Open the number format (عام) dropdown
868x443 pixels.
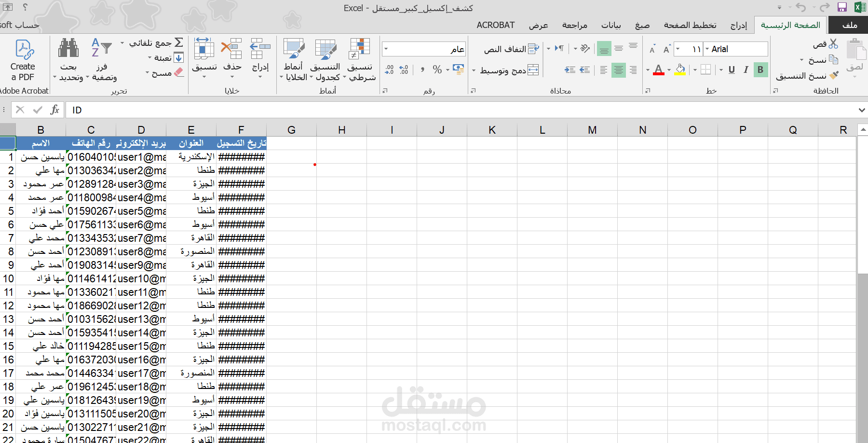pyautogui.click(x=386, y=49)
